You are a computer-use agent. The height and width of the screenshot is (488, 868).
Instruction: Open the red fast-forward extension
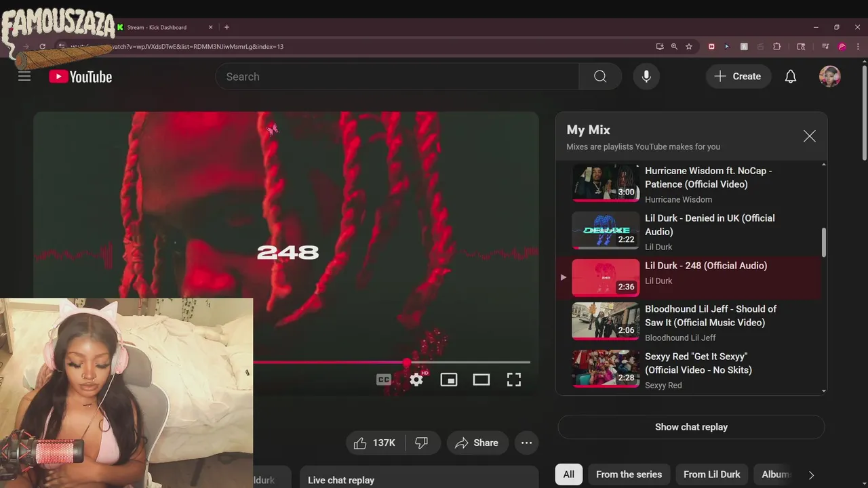(711, 47)
